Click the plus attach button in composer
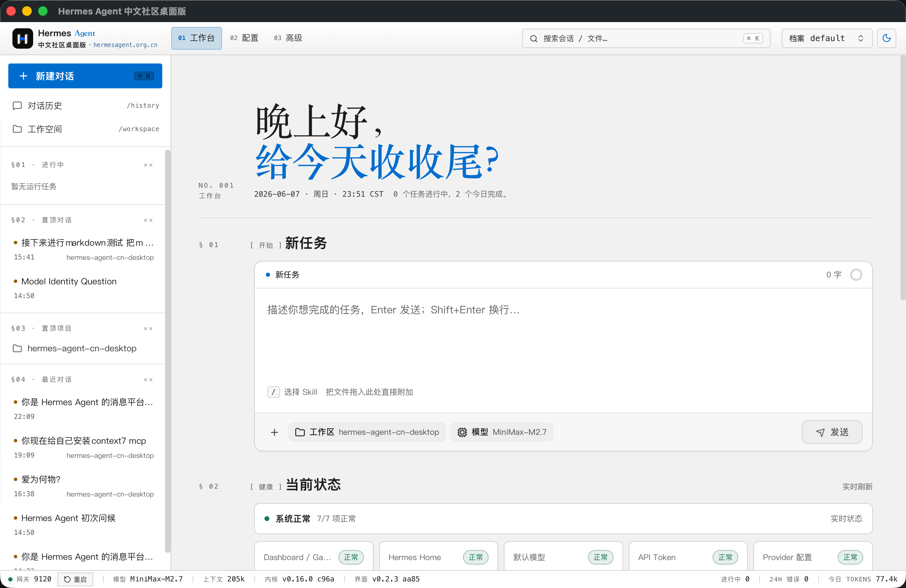906x588 pixels. 274,432
